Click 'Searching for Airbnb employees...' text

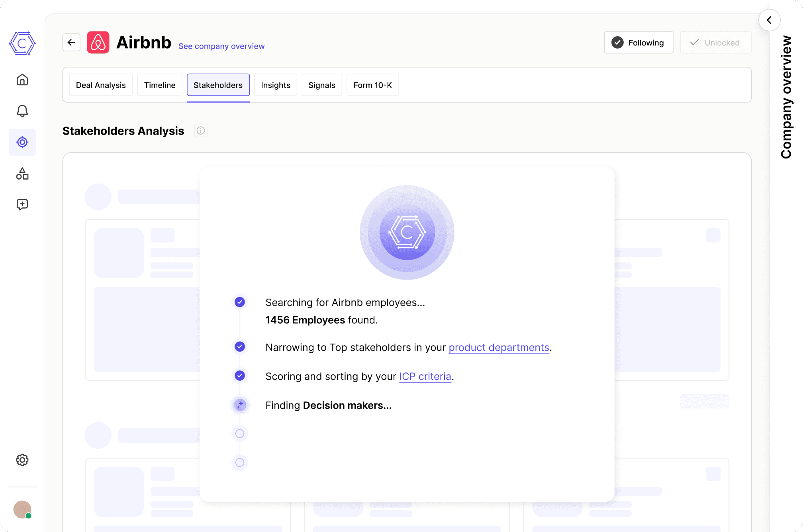coord(345,303)
